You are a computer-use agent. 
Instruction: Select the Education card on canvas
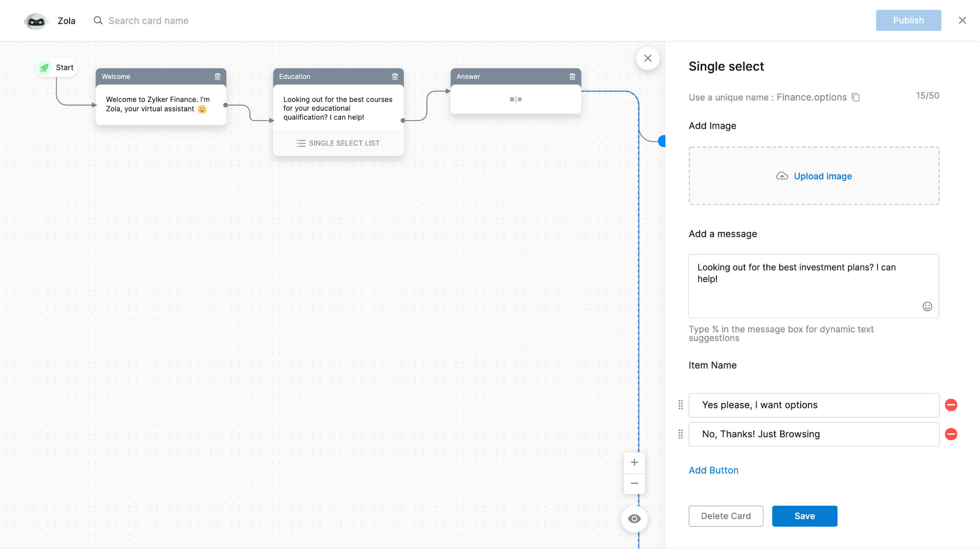click(x=338, y=108)
